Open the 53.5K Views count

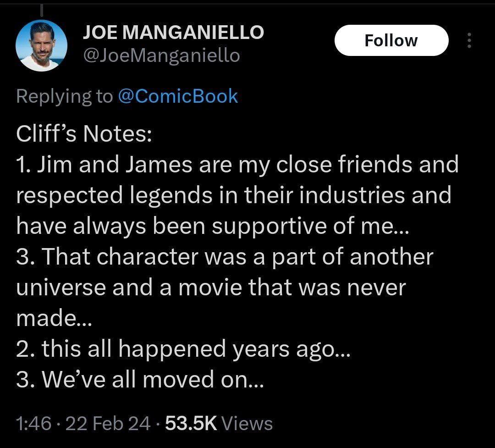(219, 423)
